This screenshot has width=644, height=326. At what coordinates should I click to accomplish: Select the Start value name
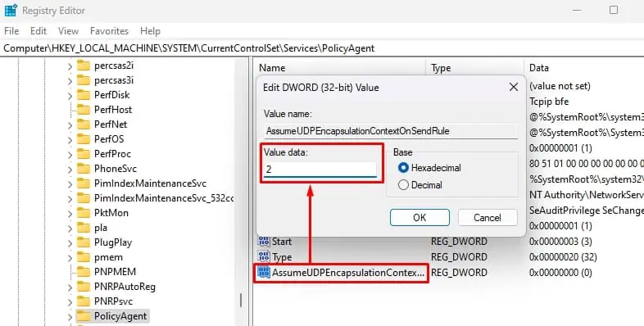282,242
